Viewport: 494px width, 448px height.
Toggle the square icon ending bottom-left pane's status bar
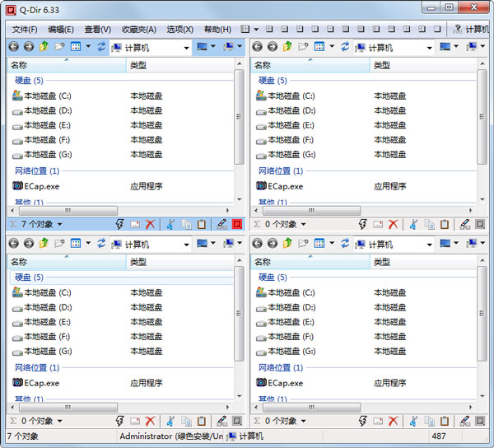point(237,421)
